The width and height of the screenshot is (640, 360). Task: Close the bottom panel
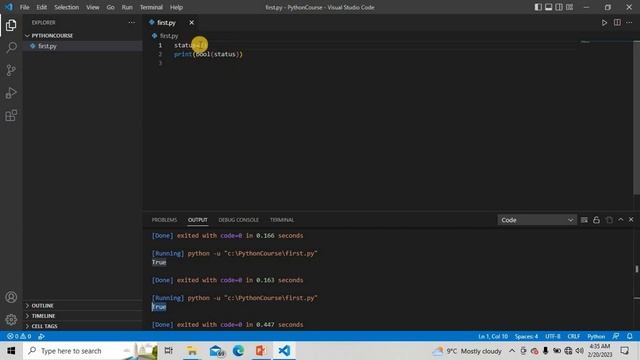point(631,220)
